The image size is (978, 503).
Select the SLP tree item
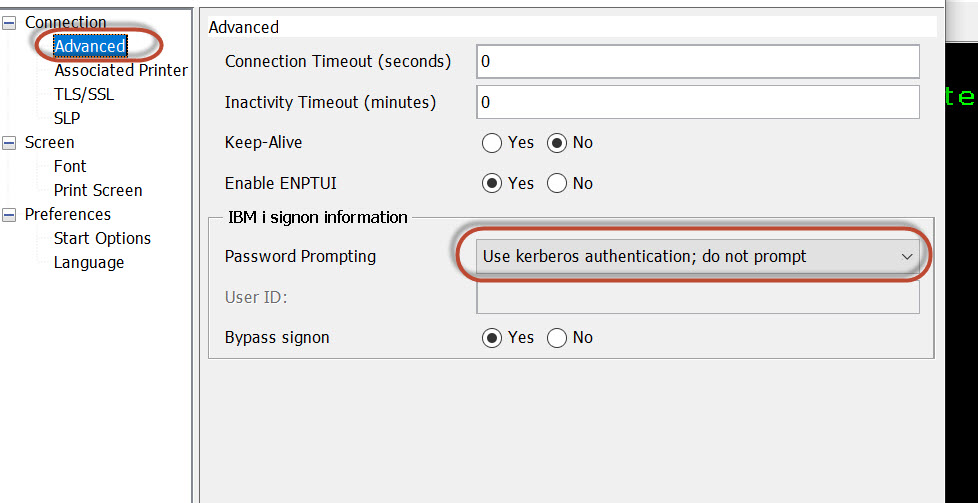tap(67, 118)
